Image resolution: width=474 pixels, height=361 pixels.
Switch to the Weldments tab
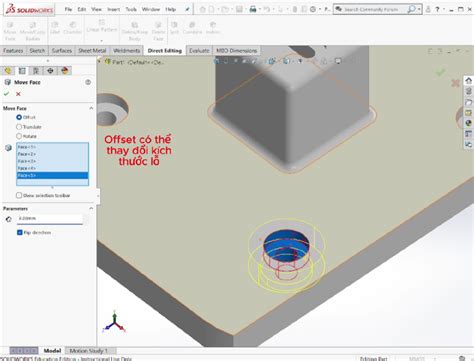126,50
